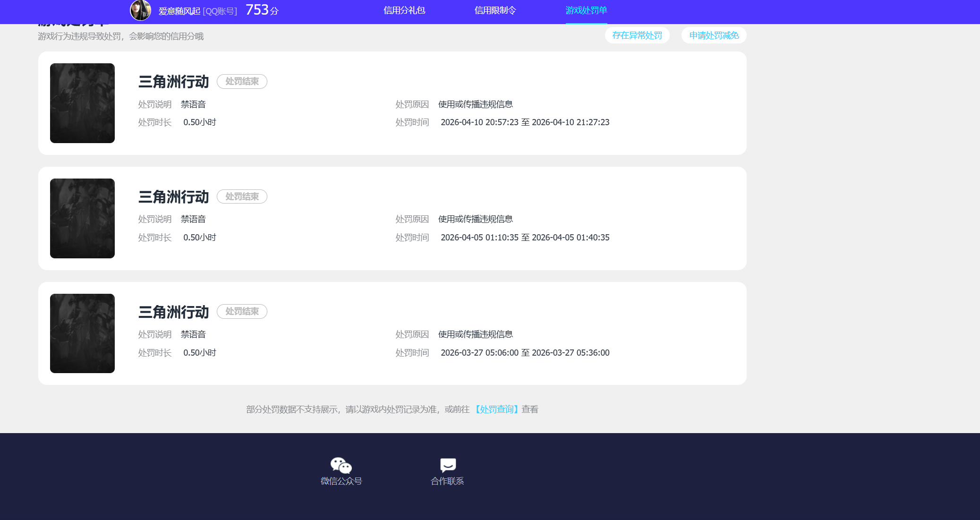The width and height of the screenshot is (980, 520).
Task: Click 处罚结束 badge on 2026-03-27 penalty
Action: pyautogui.click(x=242, y=312)
